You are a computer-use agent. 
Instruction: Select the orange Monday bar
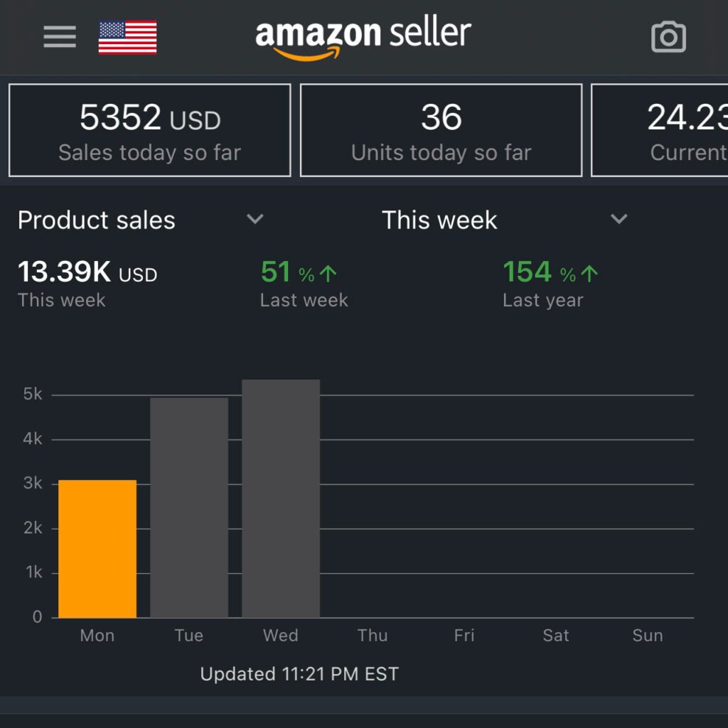click(97, 549)
